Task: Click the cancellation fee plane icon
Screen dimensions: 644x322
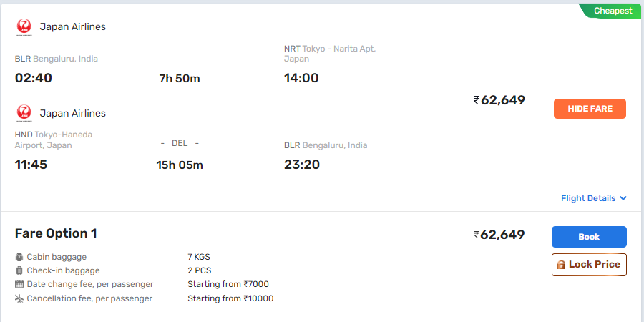Action: point(19,298)
